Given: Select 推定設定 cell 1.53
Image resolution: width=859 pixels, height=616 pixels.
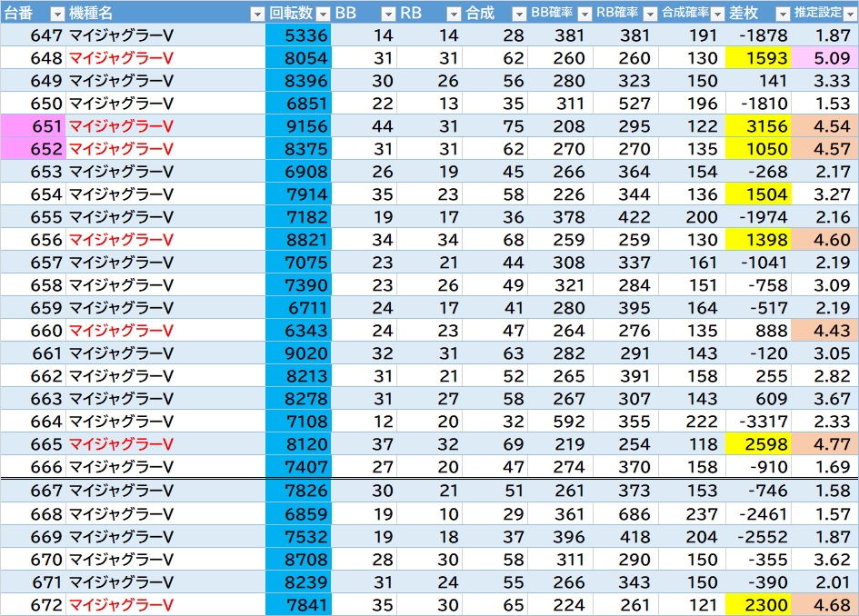Looking at the screenshot, I should pos(824,103).
